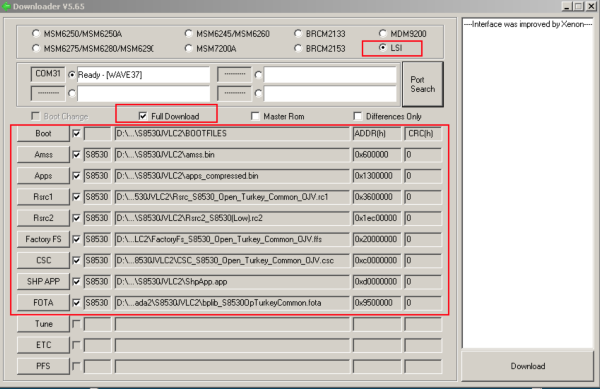The image size is (600, 389).
Task: Click the 0x20000000 address field
Action: pos(377,239)
